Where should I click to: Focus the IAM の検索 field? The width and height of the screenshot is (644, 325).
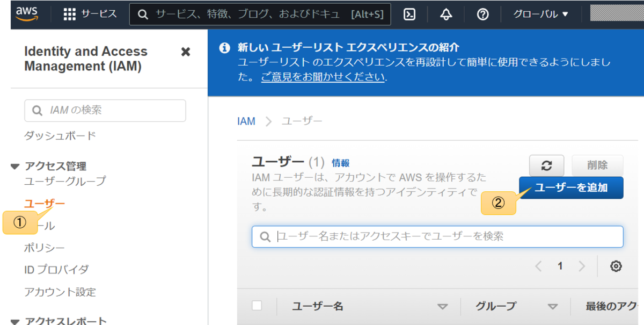(x=105, y=110)
